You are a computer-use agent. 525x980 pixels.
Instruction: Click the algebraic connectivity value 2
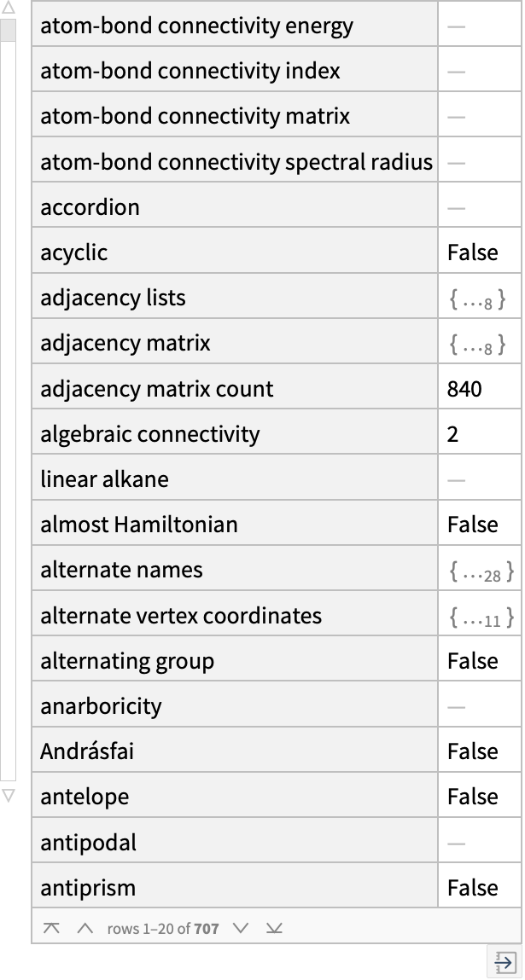[453, 434]
